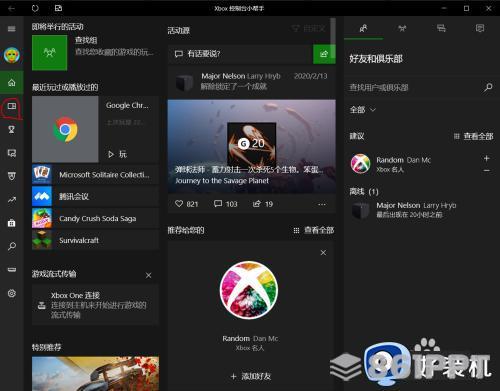Open Settings gear in sidebar

[x=12, y=293]
